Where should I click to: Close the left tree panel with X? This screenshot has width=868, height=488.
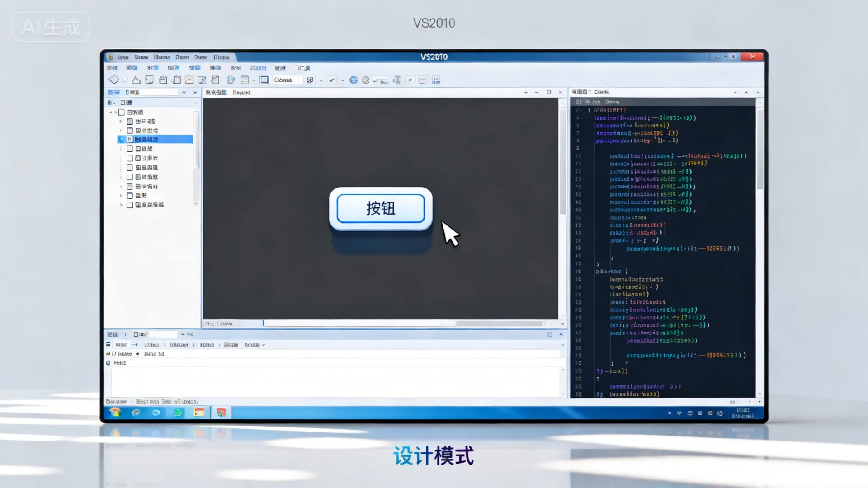(x=195, y=92)
